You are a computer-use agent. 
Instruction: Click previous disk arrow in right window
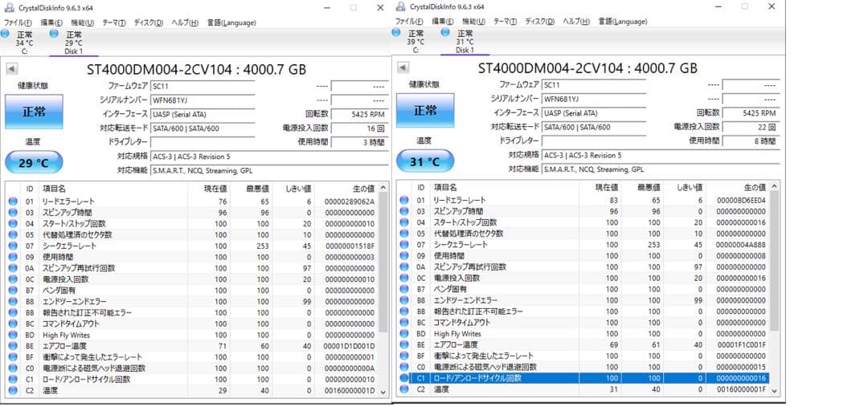pyautogui.click(x=403, y=67)
